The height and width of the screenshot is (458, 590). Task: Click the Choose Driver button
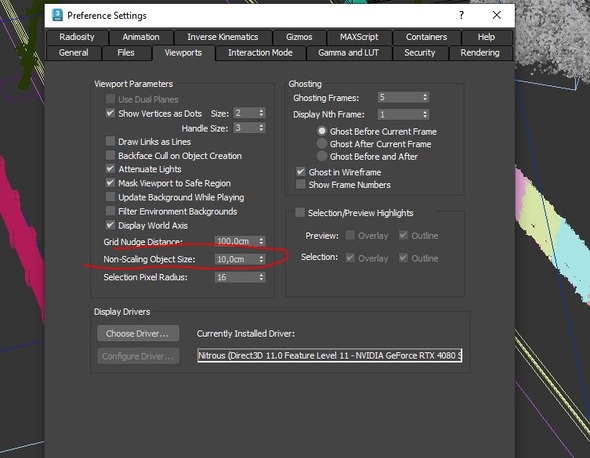point(138,333)
